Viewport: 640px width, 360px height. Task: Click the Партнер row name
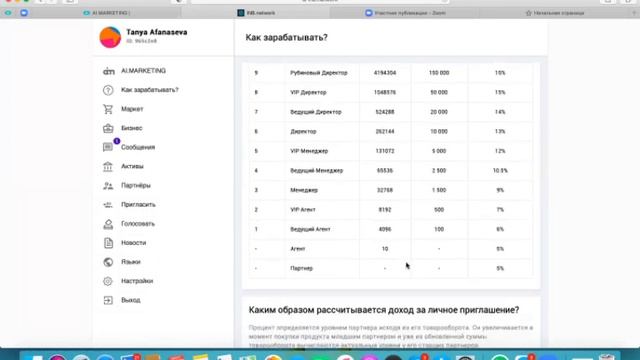point(302,269)
